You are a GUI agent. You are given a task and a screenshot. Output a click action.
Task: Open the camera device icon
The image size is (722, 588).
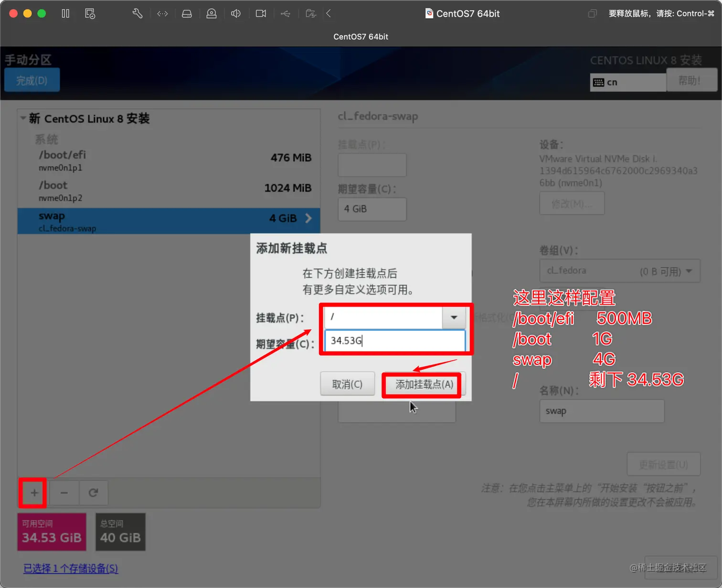261,13
